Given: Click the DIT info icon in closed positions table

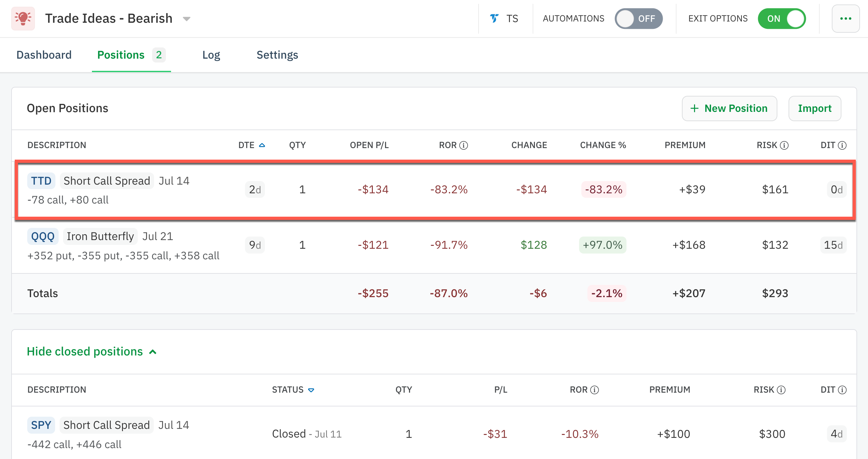Looking at the screenshot, I should pos(842,390).
